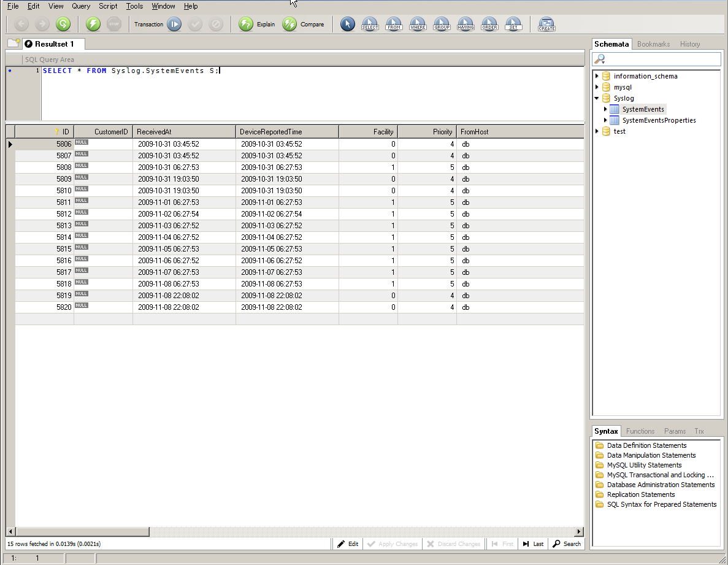Click the Rollback transaction icon

pyautogui.click(x=216, y=24)
